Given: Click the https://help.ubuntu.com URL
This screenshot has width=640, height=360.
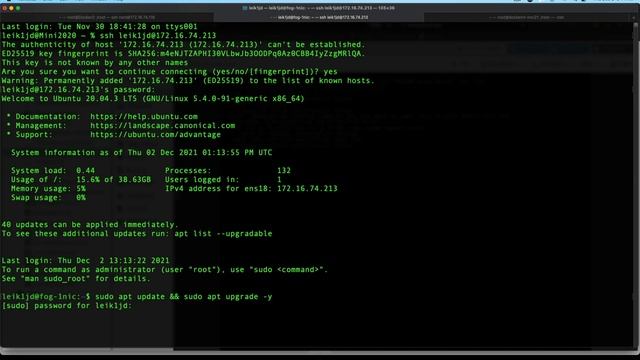Looking at the screenshot, I should tap(144, 117).
